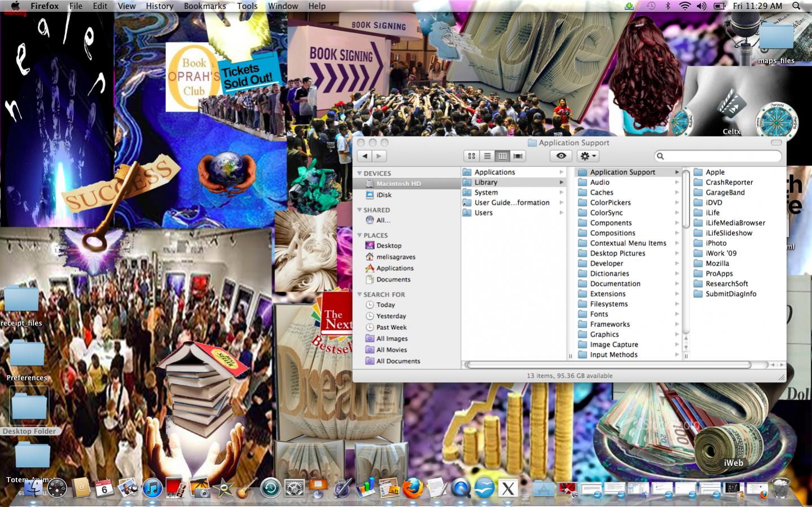Launch iTunes from the Dock
Image resolution: width=812 pixels, height=507 pixels.
(x=152, y=488)
